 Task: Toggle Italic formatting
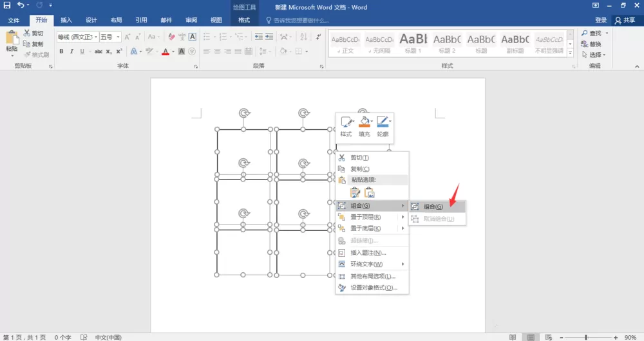point(71,51)
